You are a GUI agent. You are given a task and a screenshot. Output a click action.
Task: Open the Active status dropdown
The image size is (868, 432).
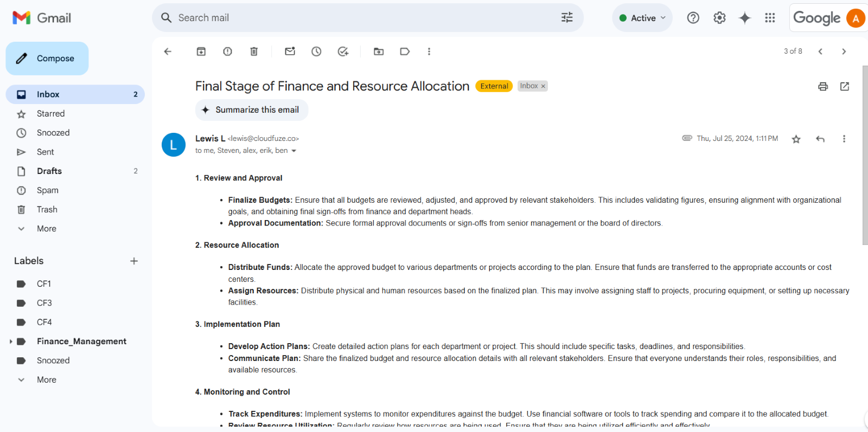pos(642,18)
